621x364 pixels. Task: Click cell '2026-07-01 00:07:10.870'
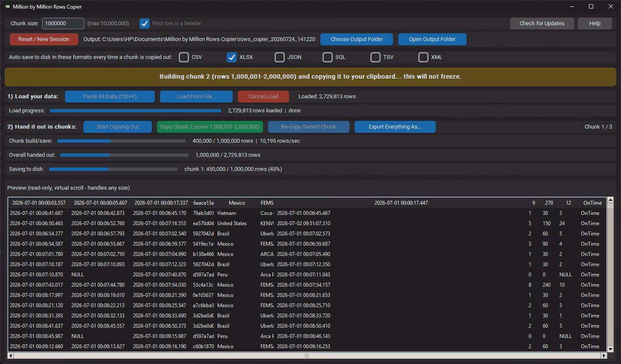pyautogui.click(x=36, y=275)
